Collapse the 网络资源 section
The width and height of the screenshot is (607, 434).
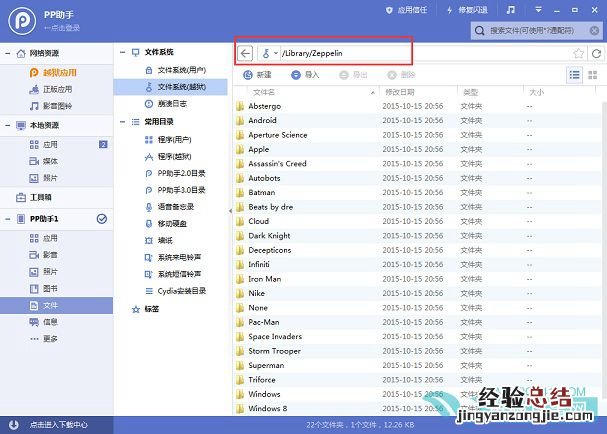(8, 53)
